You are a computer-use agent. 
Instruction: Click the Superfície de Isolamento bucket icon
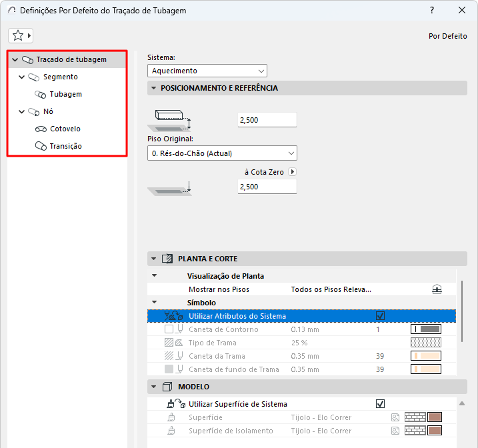[x=171, y=430]
